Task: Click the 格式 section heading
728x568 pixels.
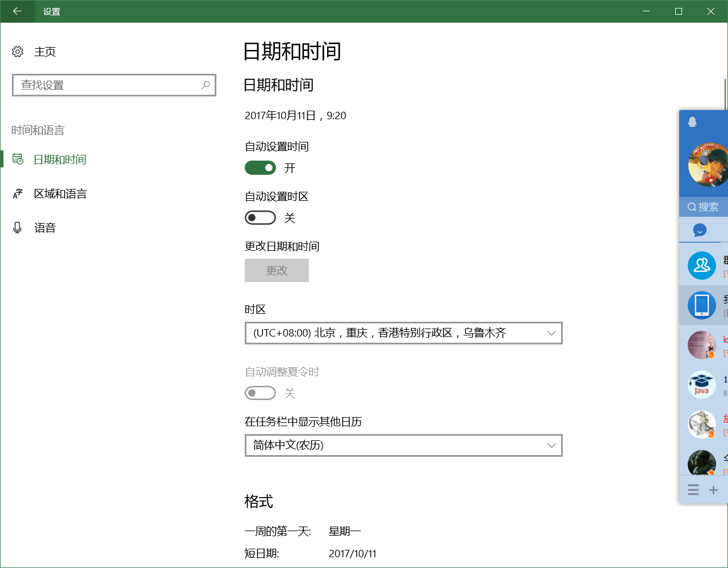Action: (259, 502)
